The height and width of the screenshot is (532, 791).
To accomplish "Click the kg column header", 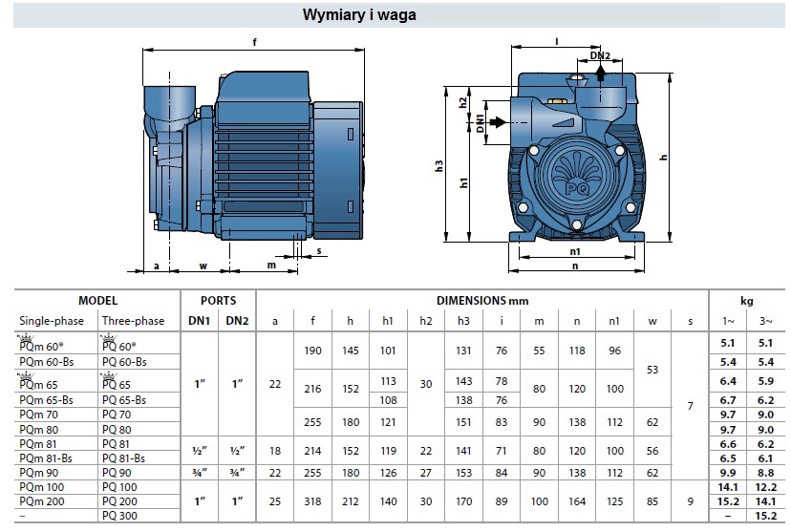I will point(747,301).
